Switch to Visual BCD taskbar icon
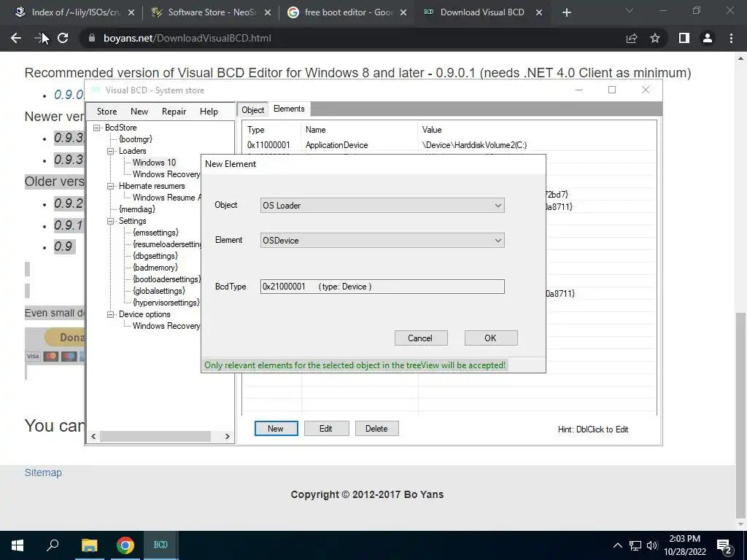 [x=160, y=545]
